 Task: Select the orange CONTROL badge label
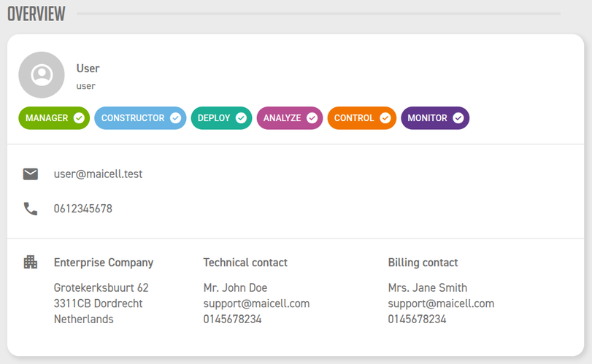(x=354, y=118)
